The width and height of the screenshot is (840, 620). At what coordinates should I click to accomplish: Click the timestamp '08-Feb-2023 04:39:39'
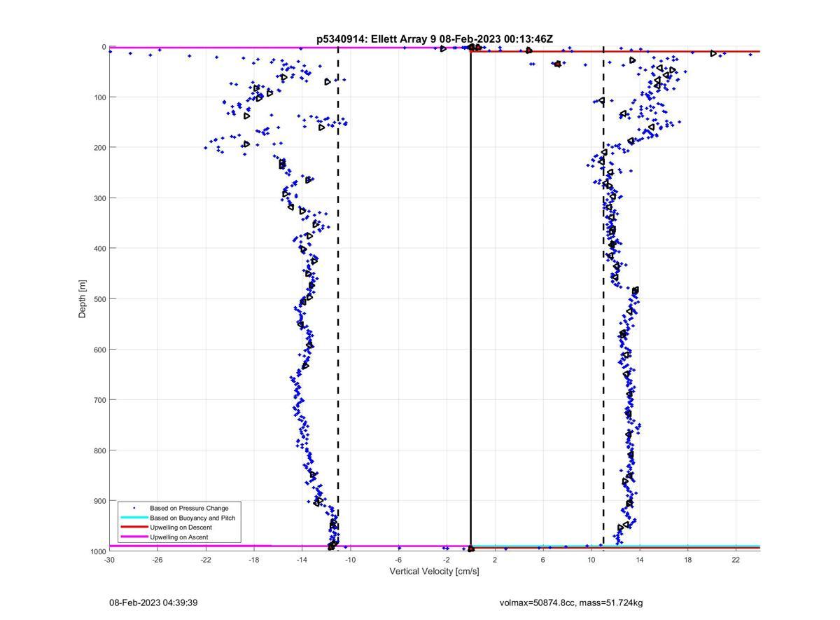pyautogui.click(x=154, y=602)
